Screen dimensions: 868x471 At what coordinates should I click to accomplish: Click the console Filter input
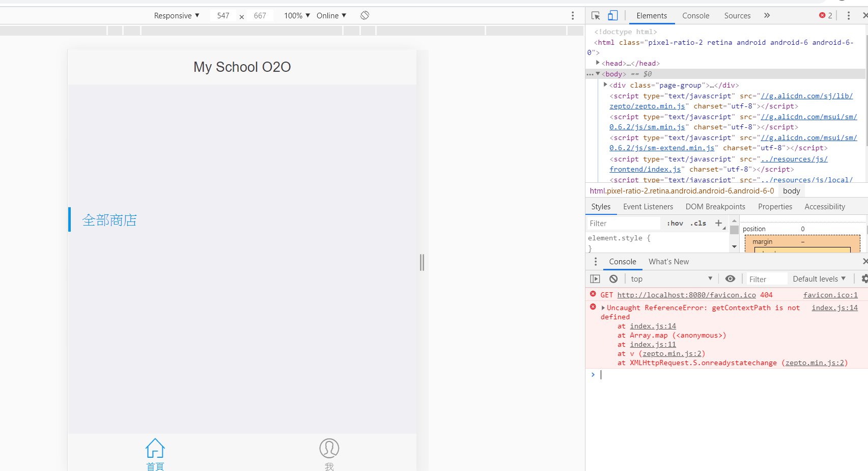[767, 279]
